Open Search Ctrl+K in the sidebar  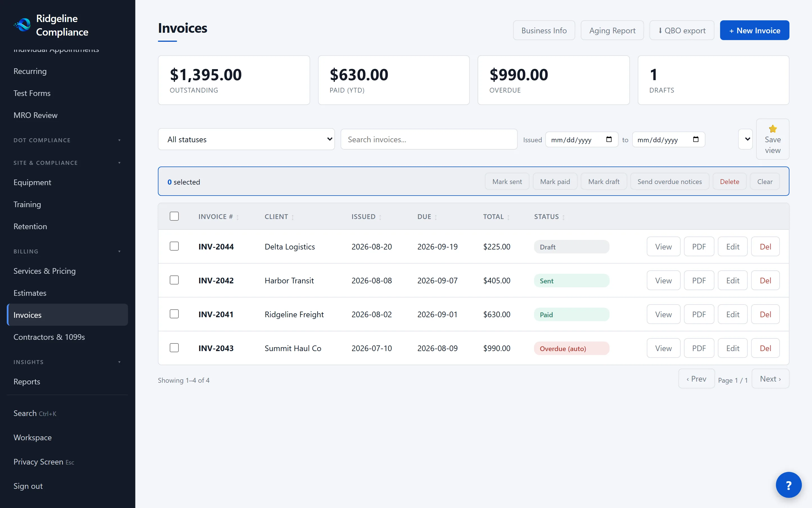67,413
